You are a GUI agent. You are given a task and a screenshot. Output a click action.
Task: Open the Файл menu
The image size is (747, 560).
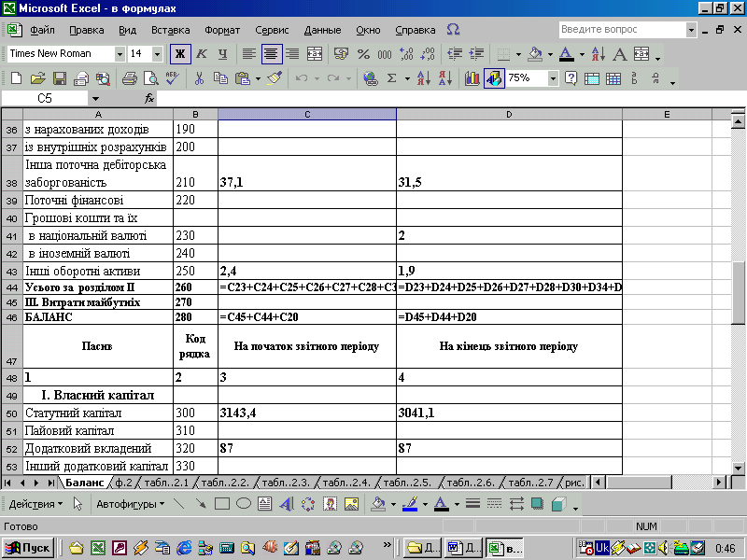(x=42, y=30)
